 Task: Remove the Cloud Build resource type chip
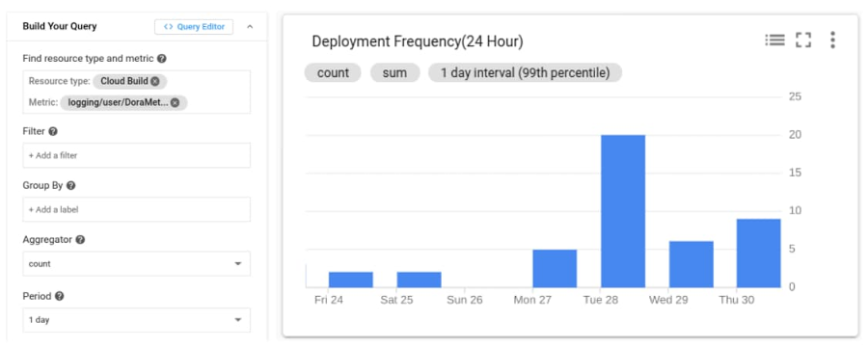point(155,81)
